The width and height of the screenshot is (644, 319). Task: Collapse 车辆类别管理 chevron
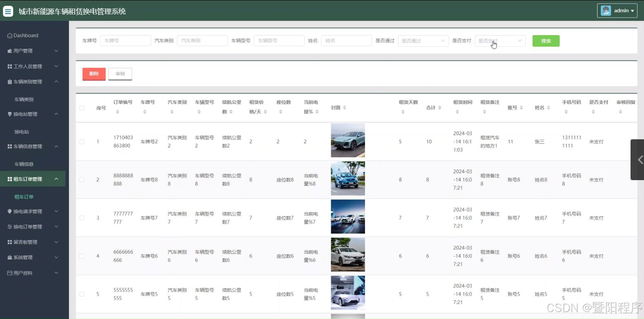pos(56,82)
